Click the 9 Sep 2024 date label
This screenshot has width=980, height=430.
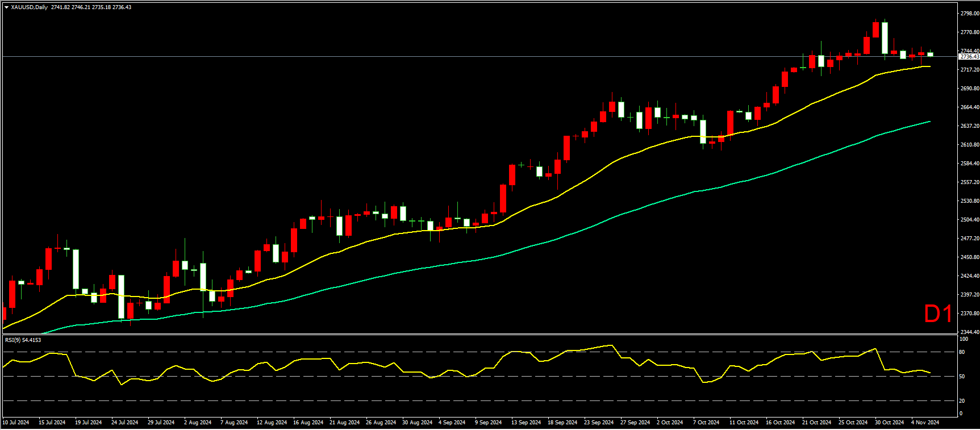(x=489, y=423)
